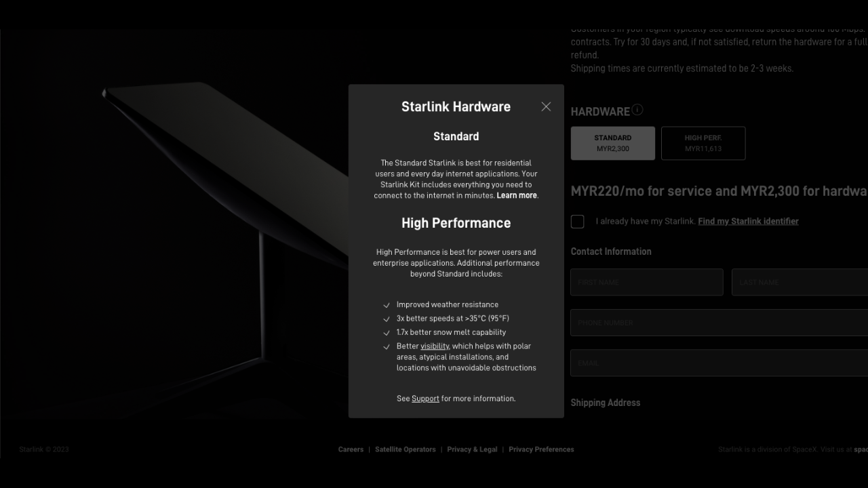
Task: Click '1.7x better snow melt capability' text
Action: coord(451,332)
